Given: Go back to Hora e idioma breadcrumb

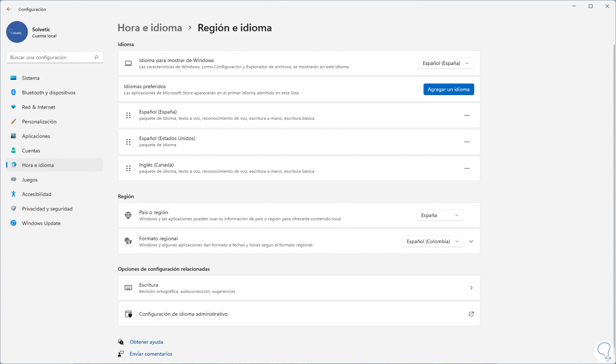Looking at the screenshot, I should tap(150, 28).
